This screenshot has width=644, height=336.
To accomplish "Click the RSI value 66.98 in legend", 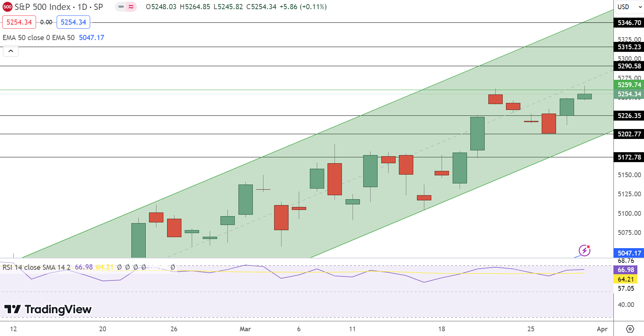I will pos(84,267).
